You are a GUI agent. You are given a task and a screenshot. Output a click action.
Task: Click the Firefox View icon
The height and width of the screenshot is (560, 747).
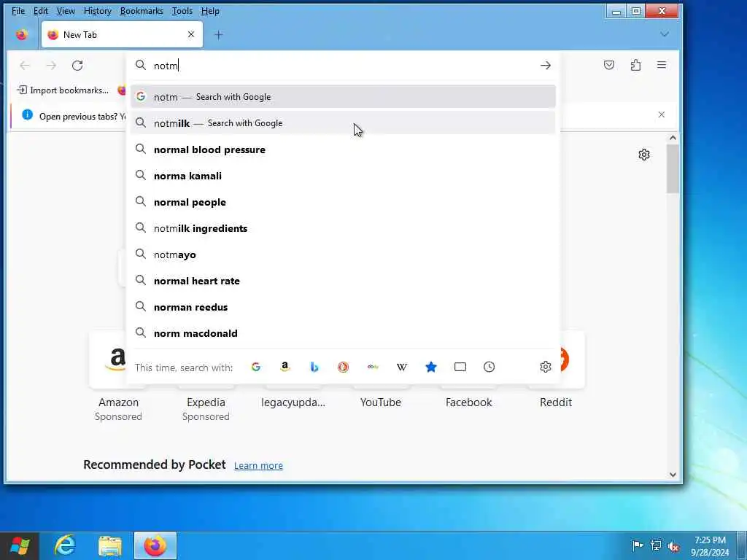point(21,35)
